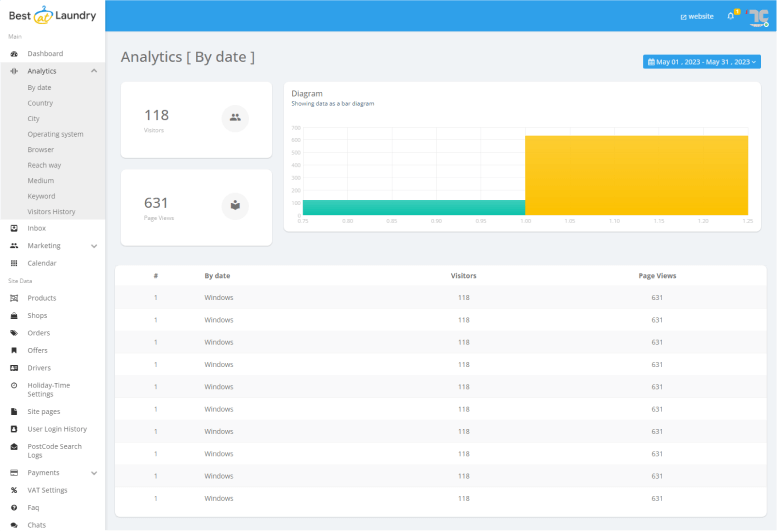The image size is (777, 531).
Task: Open the Inbox sidebar icon
Action: (14, 228)
